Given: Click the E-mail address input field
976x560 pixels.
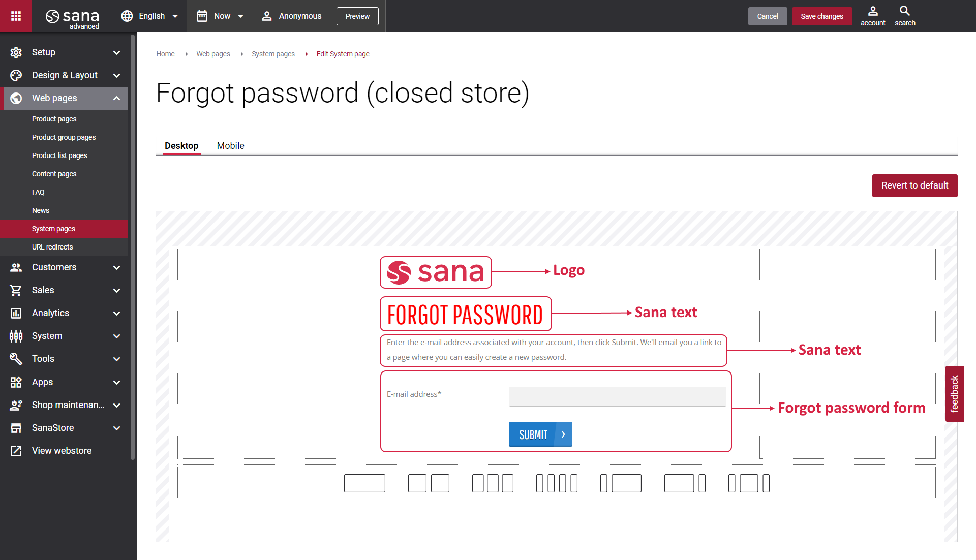Looking at the screenshot, I should (617, 396).
